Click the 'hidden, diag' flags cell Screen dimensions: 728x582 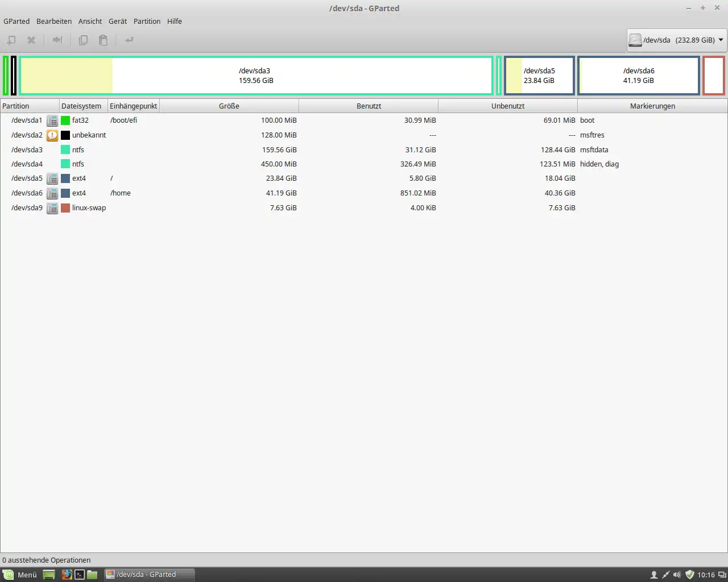point(599,164)
